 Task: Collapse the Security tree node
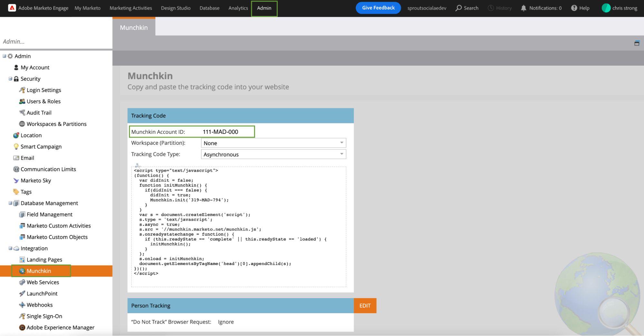10,79
